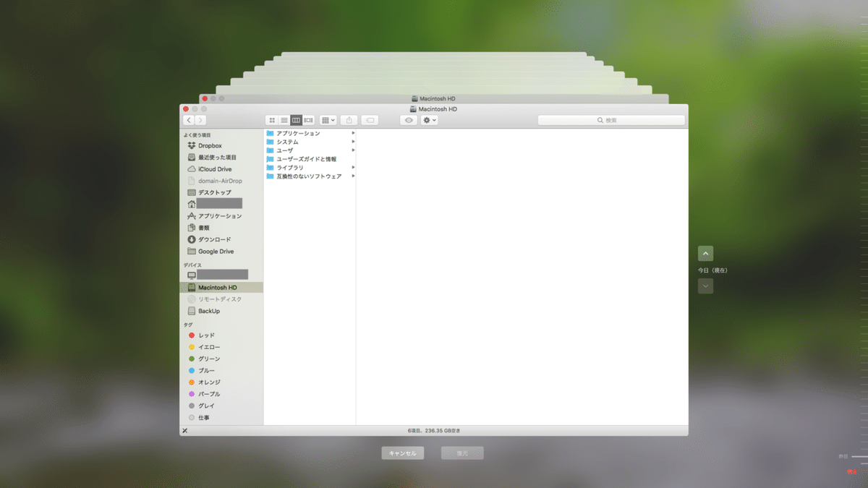Click the front window's Macintosh HD title
The height and width of the screenshot is (488, 868).
point(438,109)
